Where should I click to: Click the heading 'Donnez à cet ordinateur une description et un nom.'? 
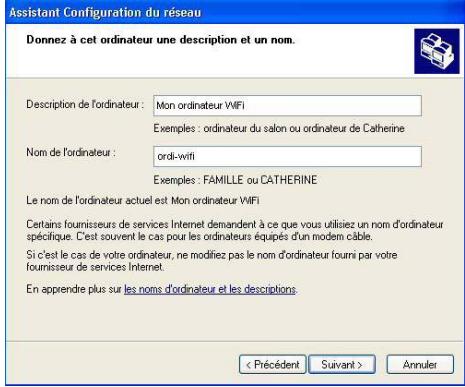coord(161,40)
